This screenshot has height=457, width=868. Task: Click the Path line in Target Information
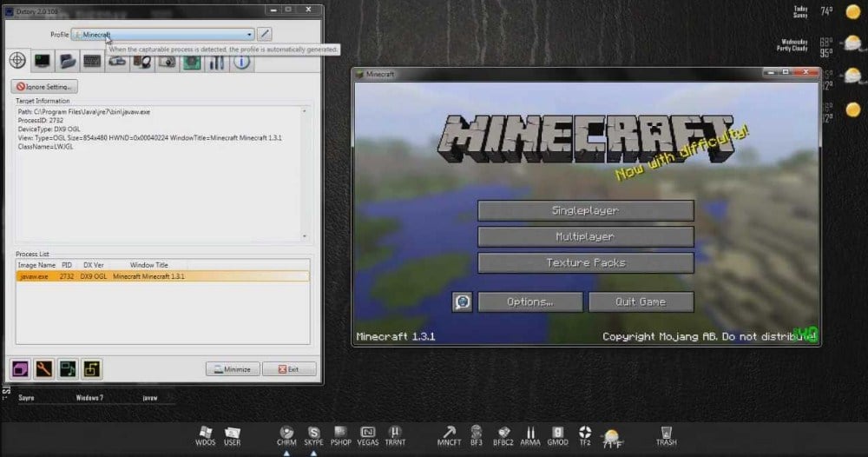pos(84,111)
